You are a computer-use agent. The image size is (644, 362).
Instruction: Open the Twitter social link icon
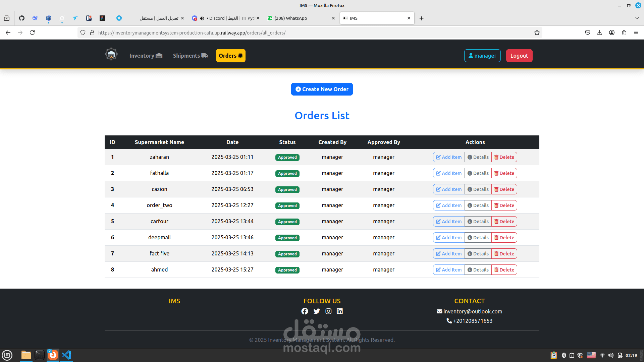(x=317, y=311)
